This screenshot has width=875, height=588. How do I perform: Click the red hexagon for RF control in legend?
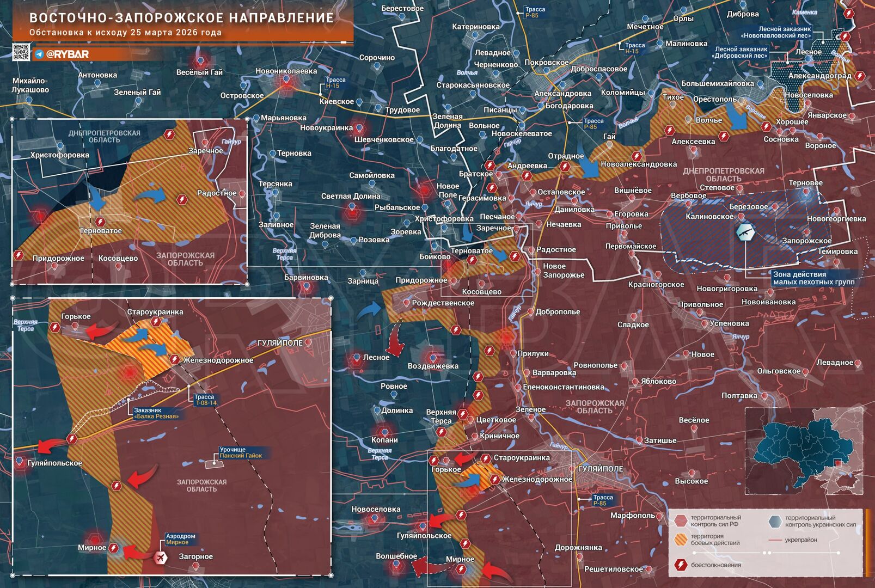(681, 521)
